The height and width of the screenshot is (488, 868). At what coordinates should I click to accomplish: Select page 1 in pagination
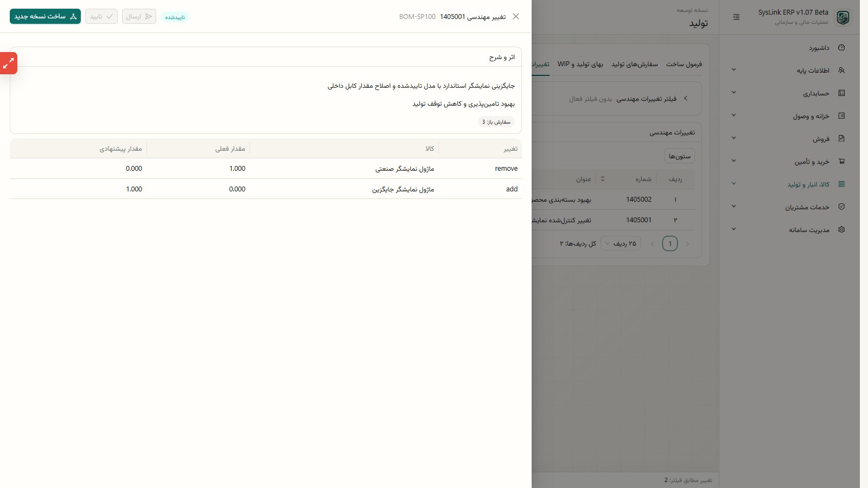coord(670,244)
